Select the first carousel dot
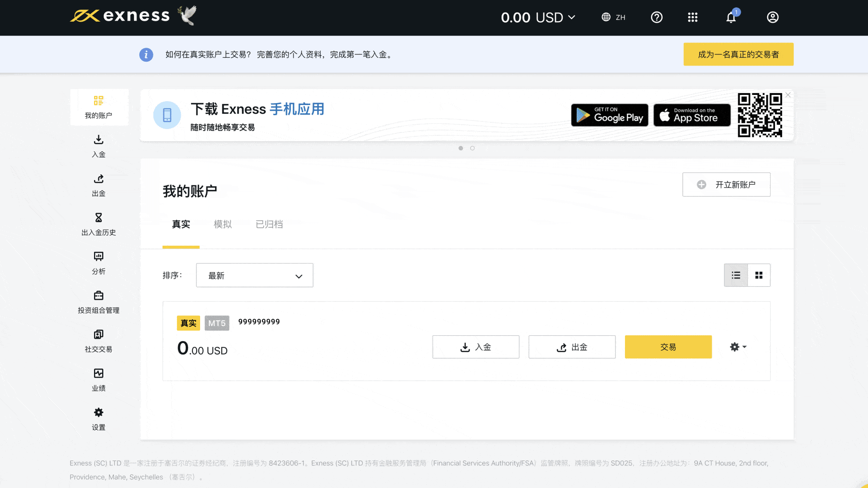868x488 pixels. coord(461,148)
